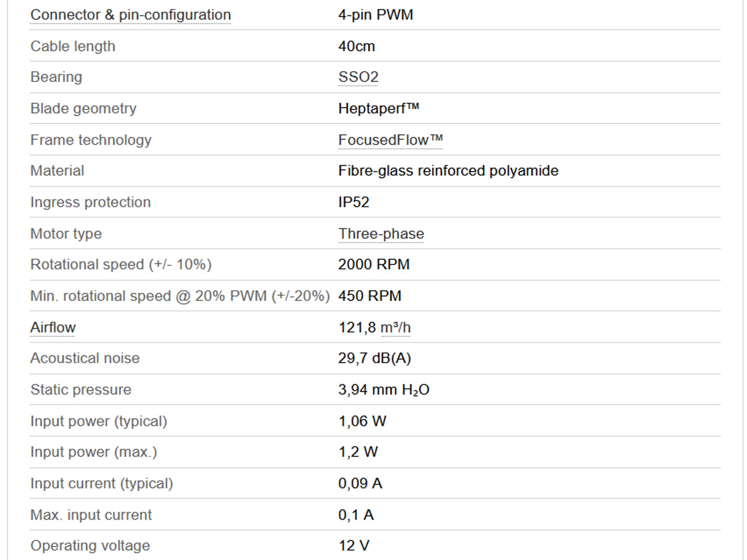
Task: Click the Fibre-glass reinforced polyamide text
Action: tap(448, 171)
